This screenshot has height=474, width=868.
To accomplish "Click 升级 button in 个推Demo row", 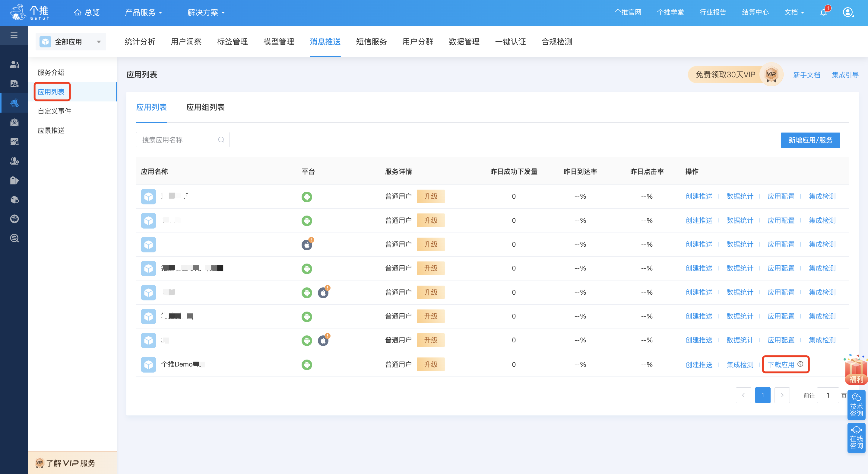I will pyautogui.click(x=431, y=364).
